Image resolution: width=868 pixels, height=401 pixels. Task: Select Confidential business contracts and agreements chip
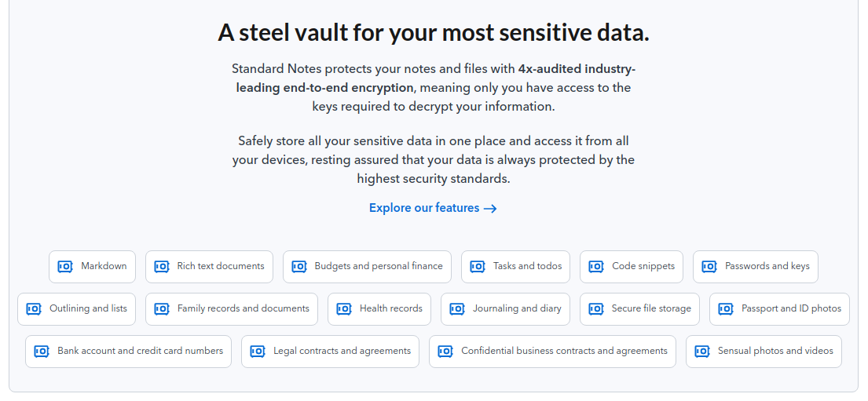click(x=552, y=352)
